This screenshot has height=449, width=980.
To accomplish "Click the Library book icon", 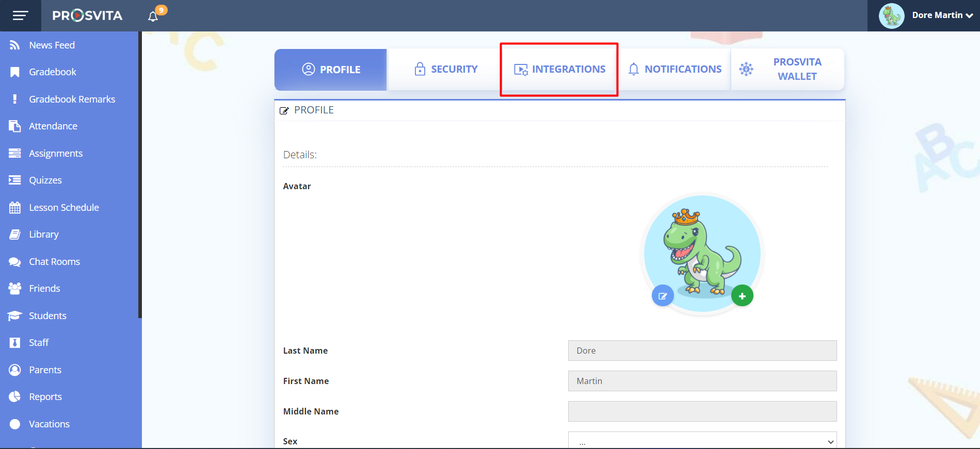I will pos(15,235).
